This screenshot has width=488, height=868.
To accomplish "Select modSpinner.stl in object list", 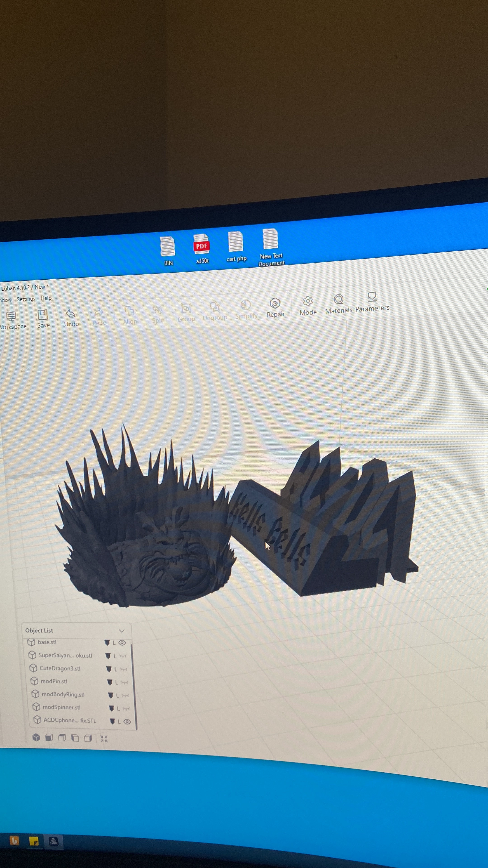I will 62,707.
